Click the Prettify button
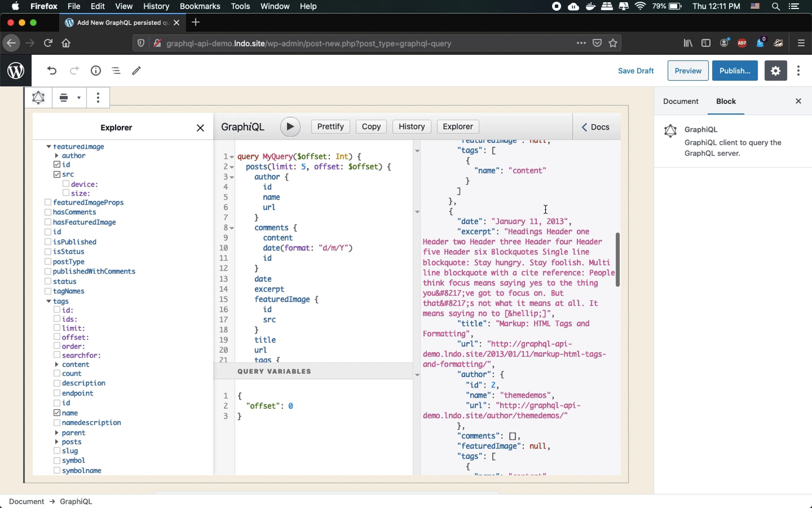This screenshot has height=508, width=812. pos(330,126)
